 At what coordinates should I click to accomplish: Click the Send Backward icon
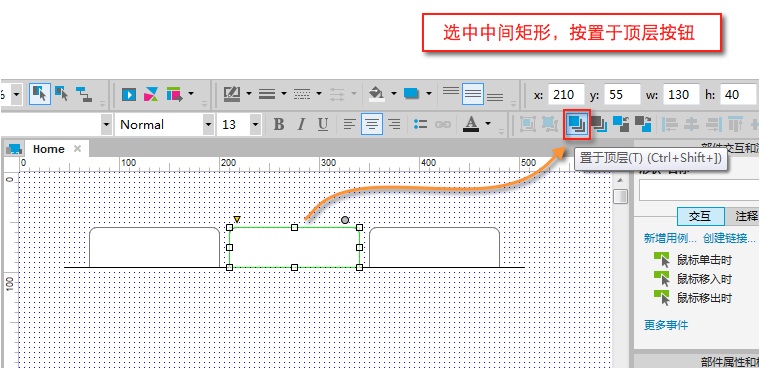643,124
